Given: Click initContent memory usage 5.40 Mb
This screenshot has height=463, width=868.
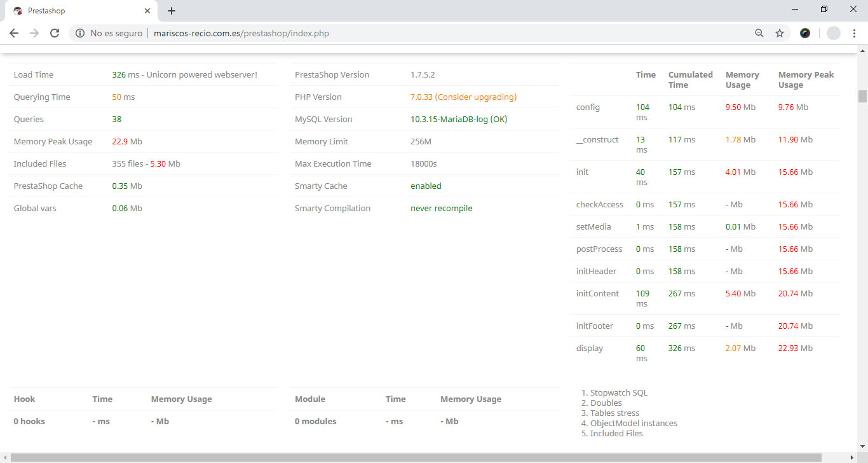Looking at the screenshot, I should click(x=740, y=294).
